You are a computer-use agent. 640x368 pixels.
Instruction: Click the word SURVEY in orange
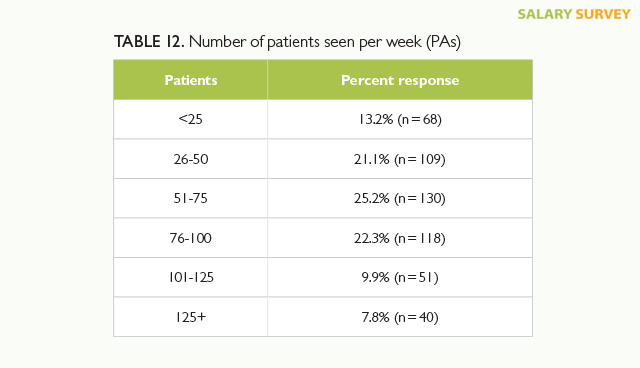603,14
